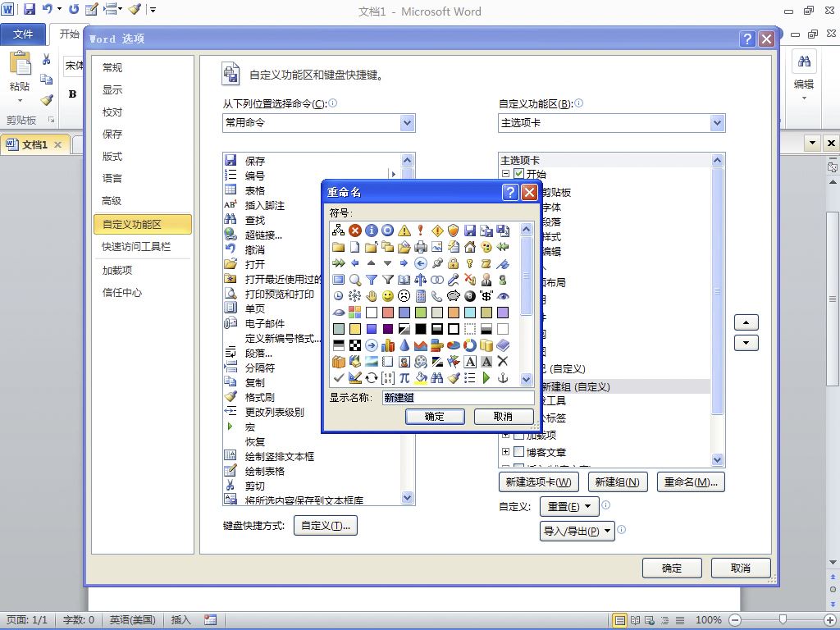Click the symbol grid scroll-down arrow
The height and width of the screenshot is (630, 840).
tap(526, 379)
